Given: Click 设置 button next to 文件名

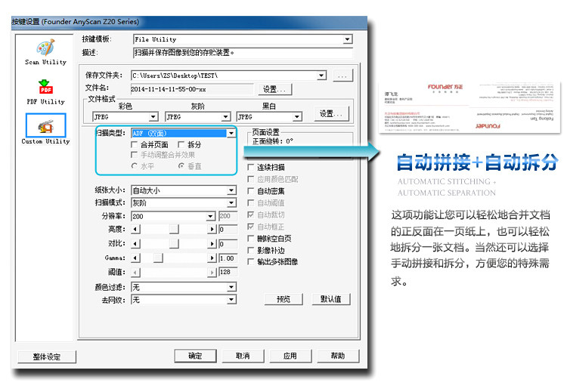Looking at the screenshot, I should pyautogui.click(x=275, y=89).
